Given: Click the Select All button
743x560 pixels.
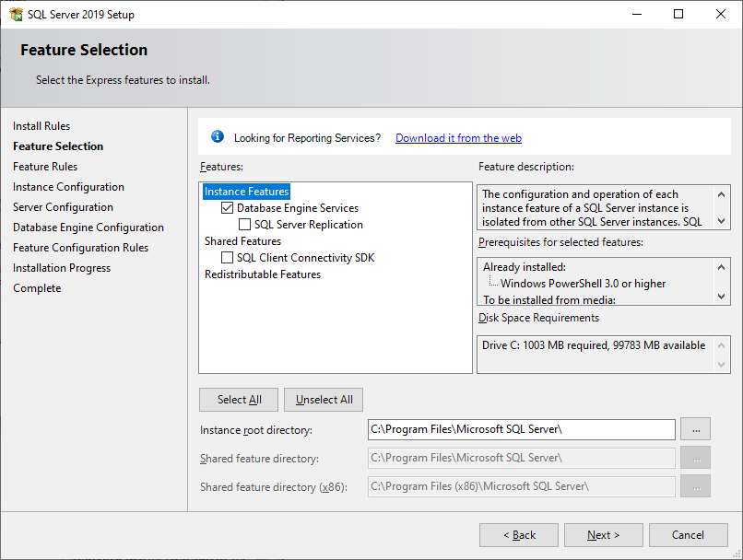Looking at the screenshot, I should coord(238,400).
